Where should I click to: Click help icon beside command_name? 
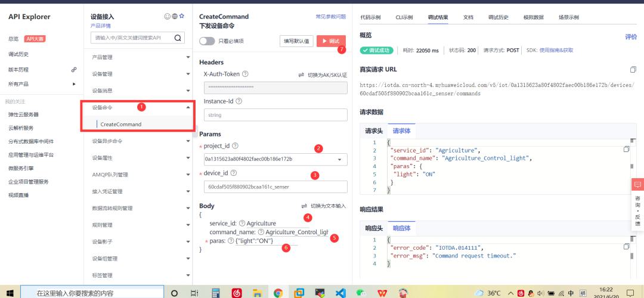point(261,232)
